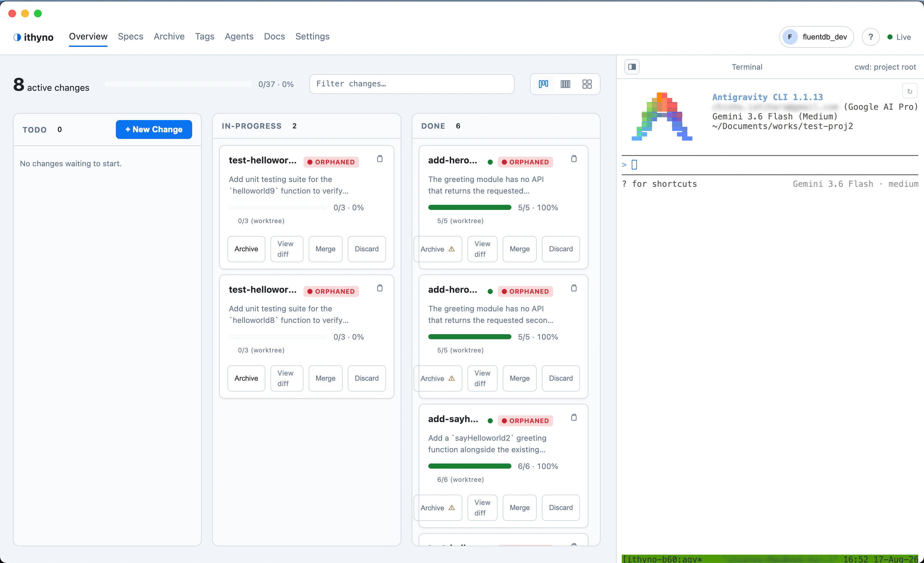Open the Archive tab in the top navigation
Screen dimensions: 924x563
tap(169, 36)
